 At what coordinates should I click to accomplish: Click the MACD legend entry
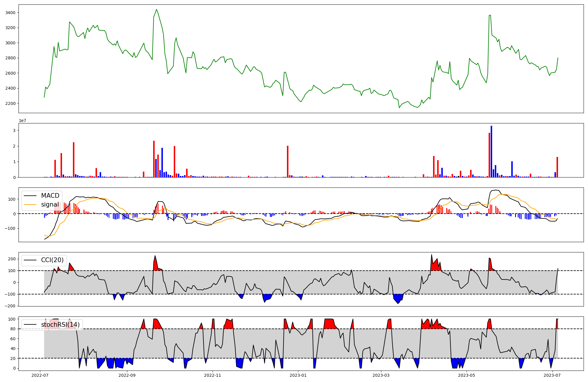tap(50, 196)
